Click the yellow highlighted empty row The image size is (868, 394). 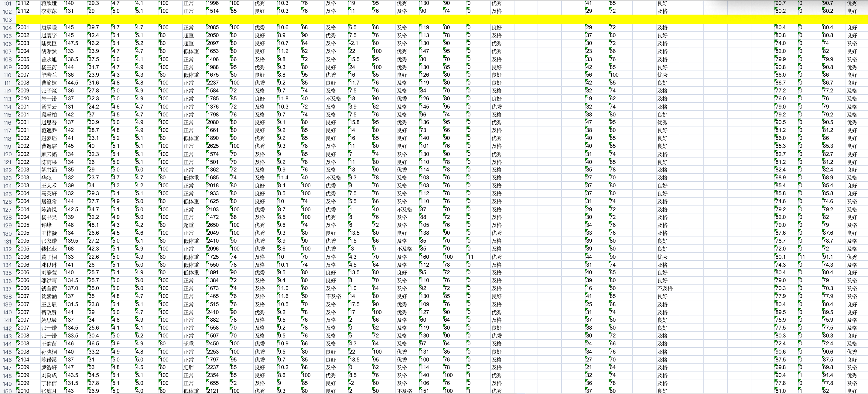coord(441,19)
